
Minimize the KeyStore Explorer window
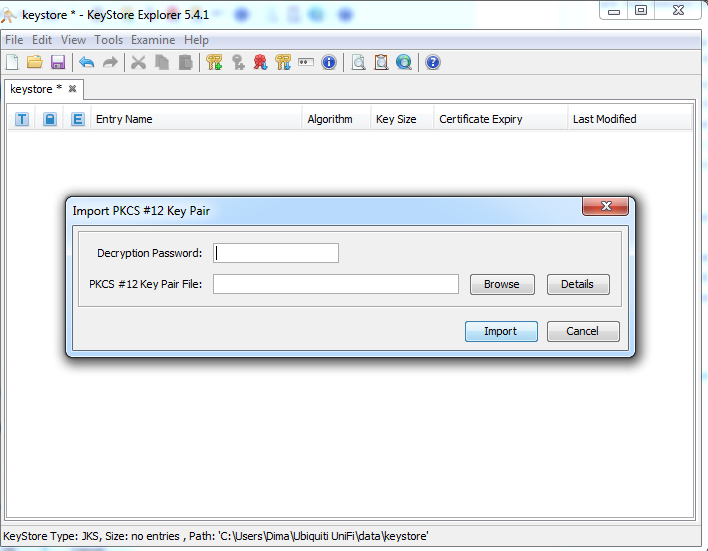tap(614, 11)
